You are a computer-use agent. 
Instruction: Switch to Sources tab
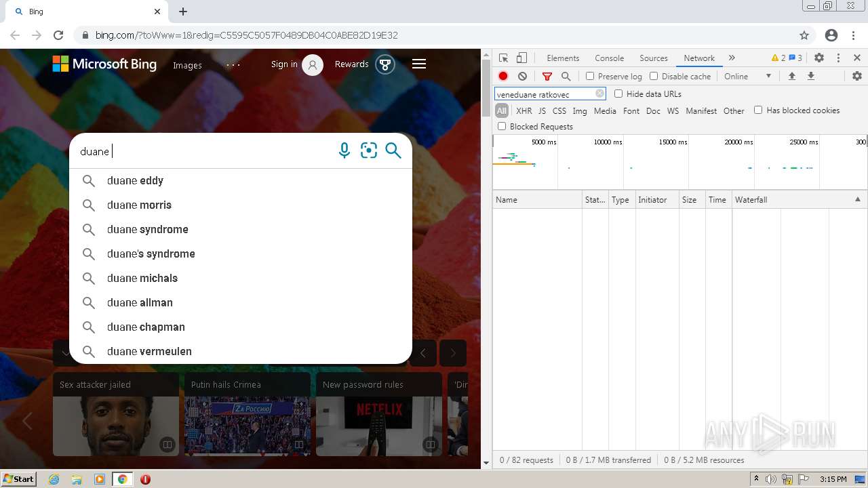point(654,58)
